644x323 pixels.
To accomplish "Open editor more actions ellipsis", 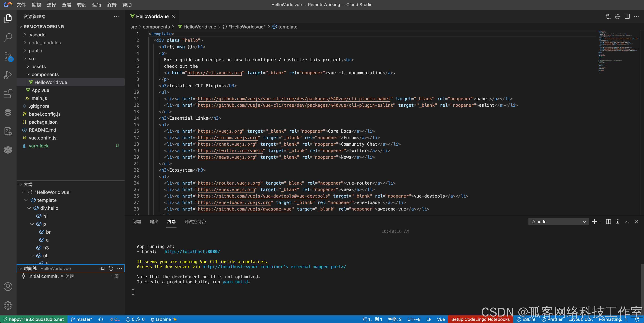I will pos(636,17).
